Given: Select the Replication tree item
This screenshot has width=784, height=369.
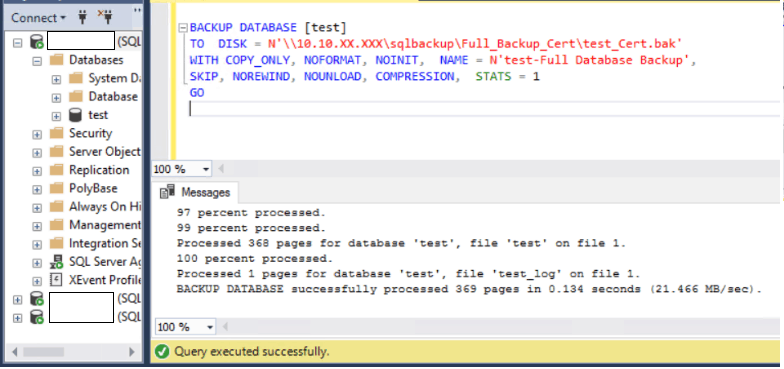Looking at the screenshot, I should 99,170.
